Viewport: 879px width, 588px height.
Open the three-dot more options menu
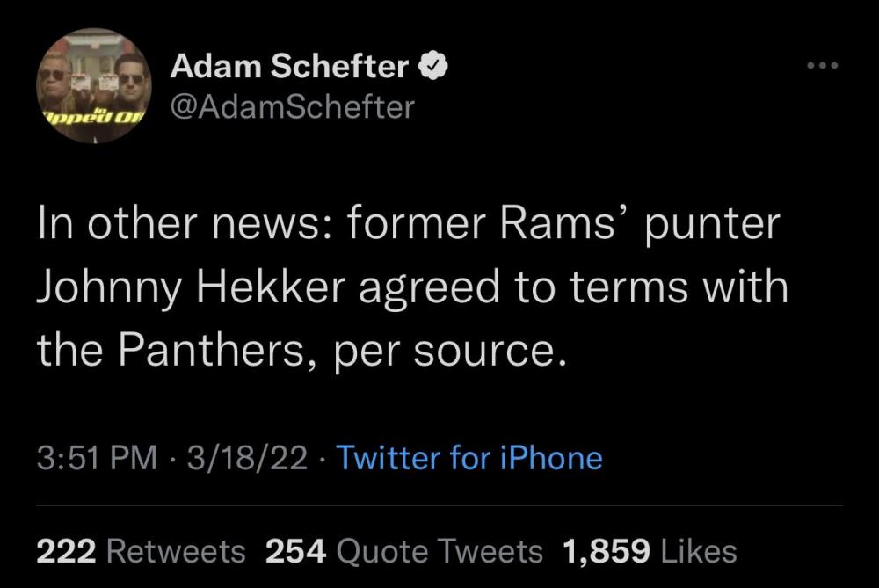coord(825,66)
